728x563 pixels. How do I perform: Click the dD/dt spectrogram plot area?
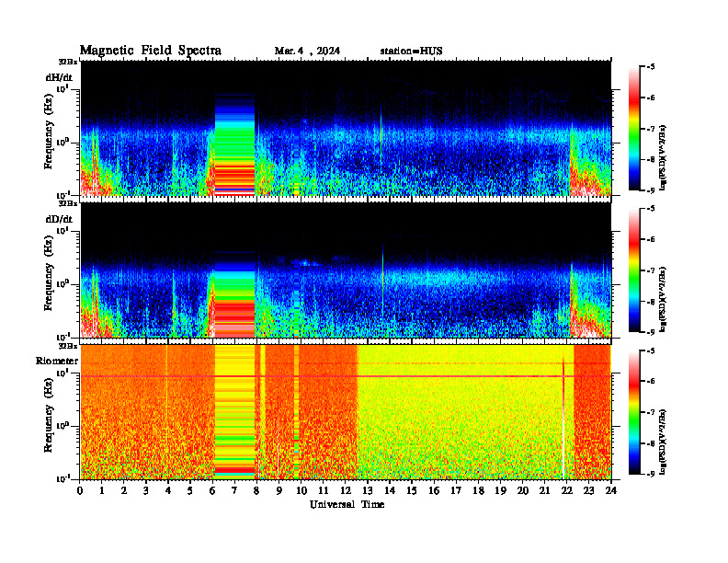(346, 270)
